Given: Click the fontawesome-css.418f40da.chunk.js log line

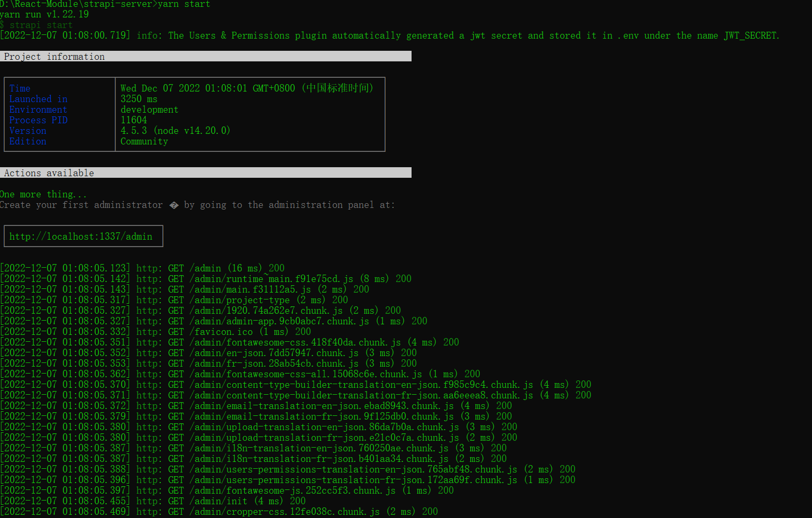Looking at the screenshot, I should click(x=230, y=342).
